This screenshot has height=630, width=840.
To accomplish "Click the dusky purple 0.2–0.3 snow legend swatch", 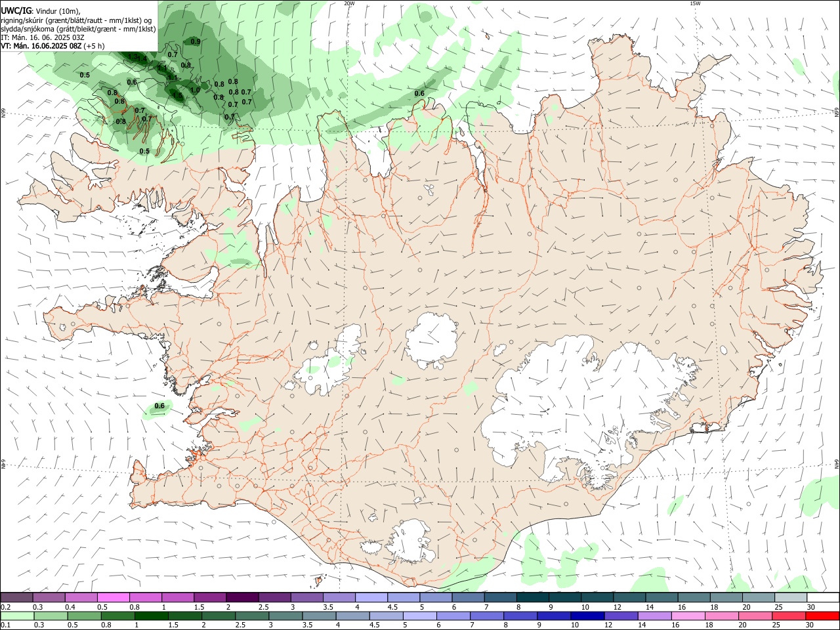I will 17,597.
